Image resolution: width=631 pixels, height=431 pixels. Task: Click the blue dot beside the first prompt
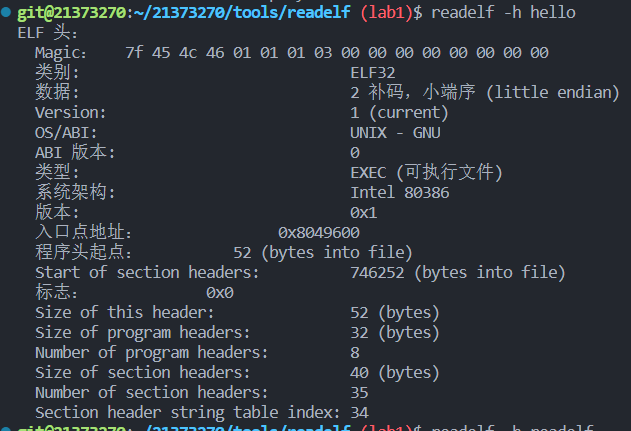tap(6, 12)
